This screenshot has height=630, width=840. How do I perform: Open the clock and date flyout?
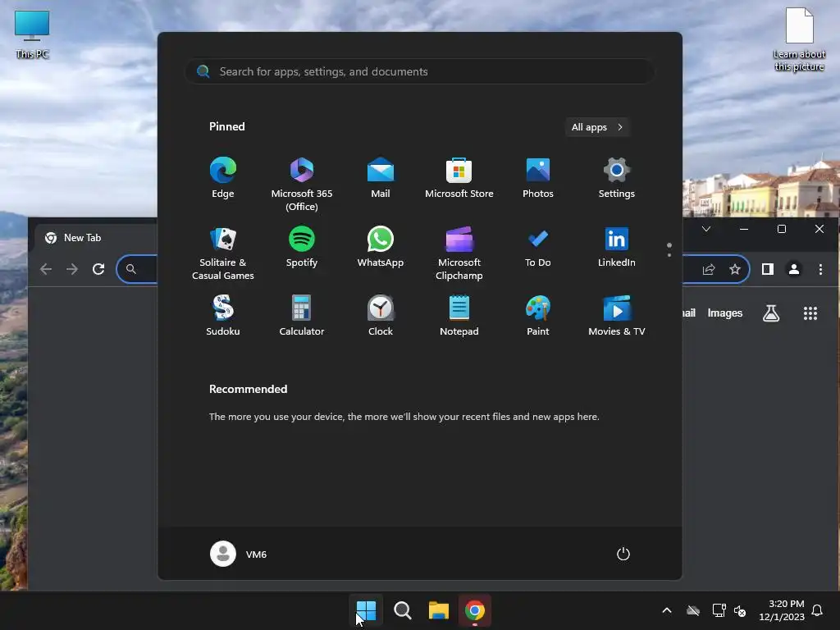click(782, 610)
